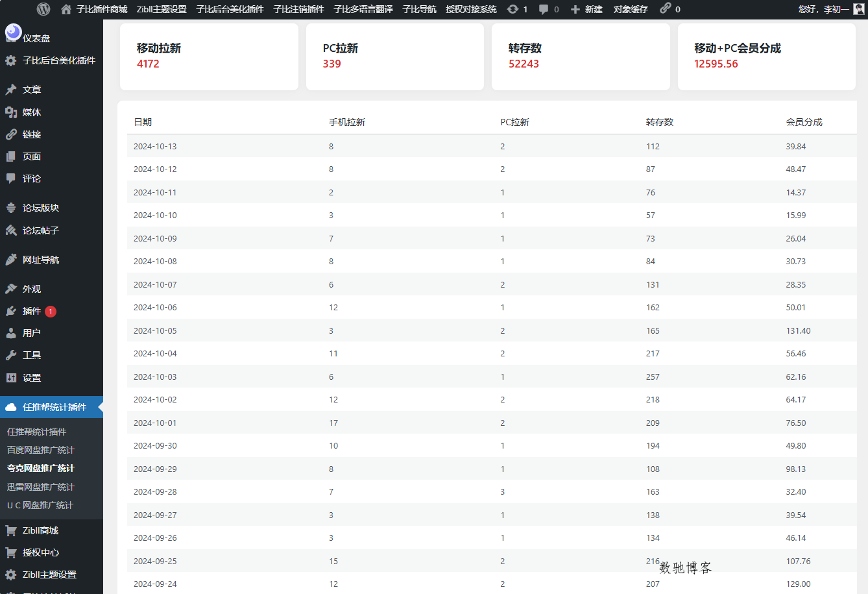
Task: Click the icon beside 网址导航
Action: point(11,260)
